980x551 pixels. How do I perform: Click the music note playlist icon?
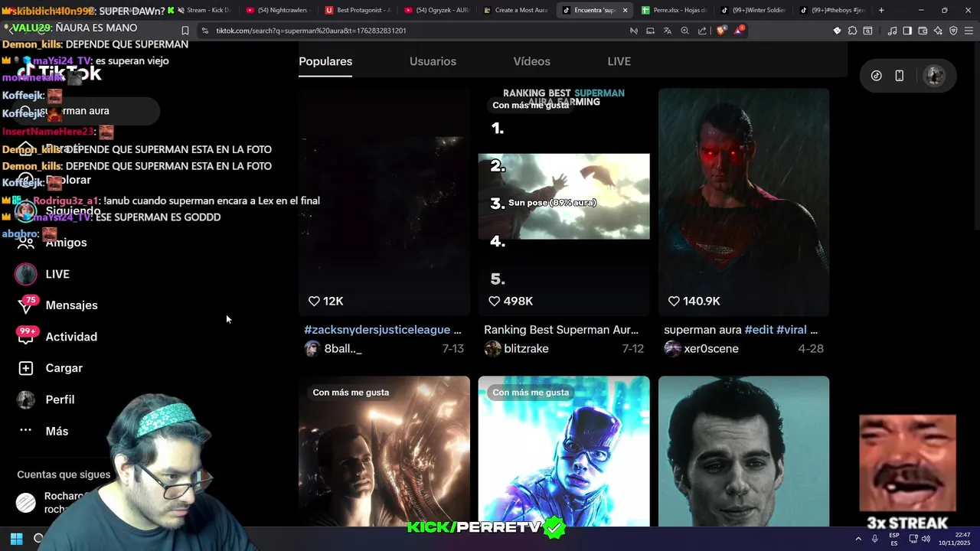(892, 31)
